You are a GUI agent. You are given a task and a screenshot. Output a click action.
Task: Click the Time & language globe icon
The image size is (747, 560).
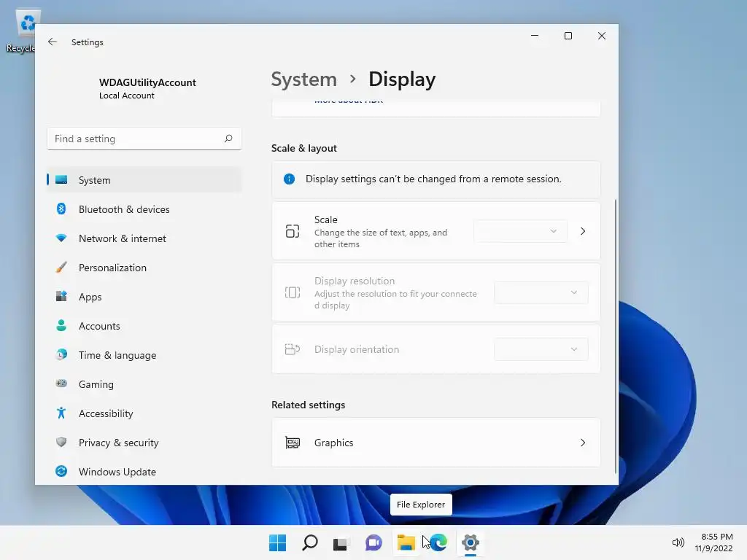tap(61, 354)
